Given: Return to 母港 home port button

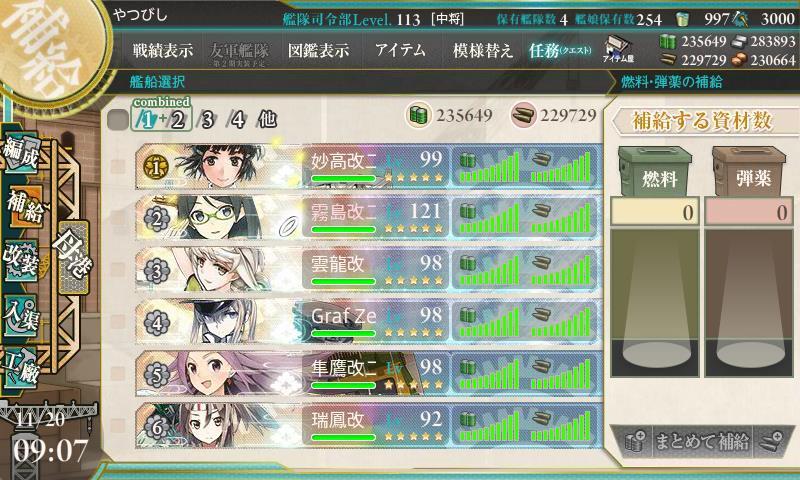Looking at the screenshot, I should pyautogui.click(x=73, y=257).
